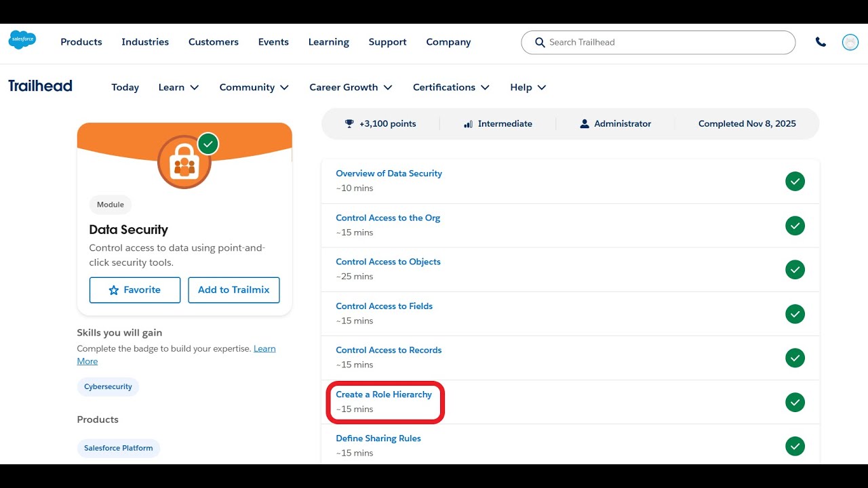This screenshot has width=868, height=488.
Task: Click the Trailhead logo
Action: (40, 86)
